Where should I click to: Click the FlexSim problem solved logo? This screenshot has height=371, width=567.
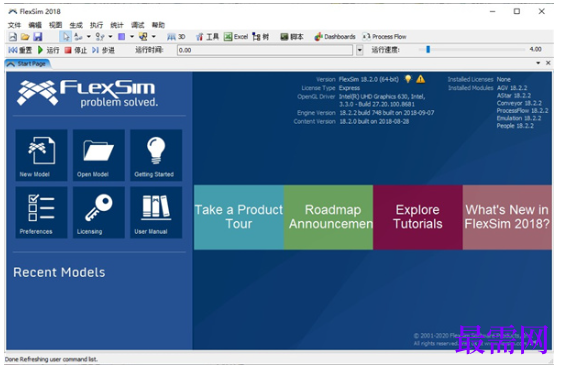[x=88, y=93]
